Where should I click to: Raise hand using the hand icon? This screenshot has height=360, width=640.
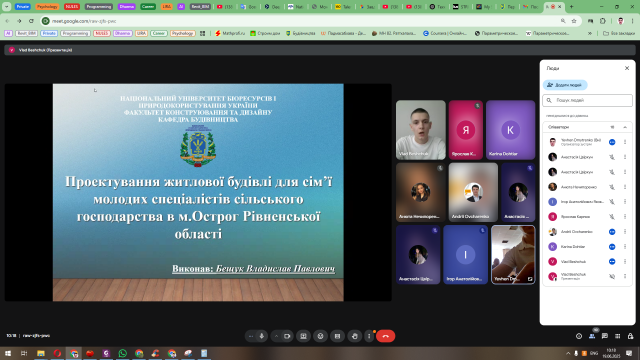pos(354,336)
